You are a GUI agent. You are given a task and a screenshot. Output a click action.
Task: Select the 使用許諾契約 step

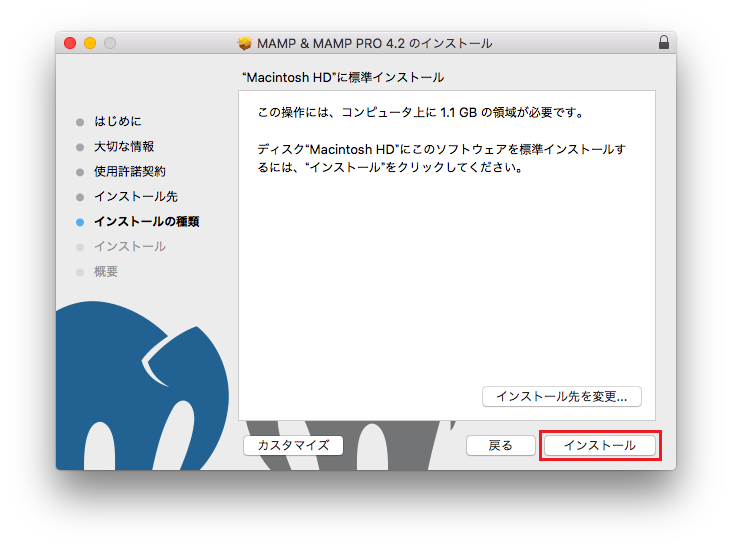(x=130, y=171)
